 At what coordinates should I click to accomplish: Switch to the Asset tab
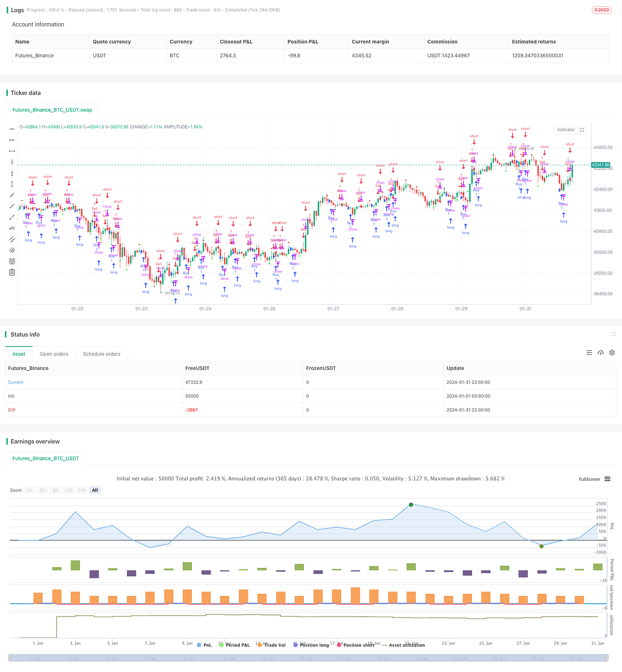pyautogui.click(x=19, y=354)
